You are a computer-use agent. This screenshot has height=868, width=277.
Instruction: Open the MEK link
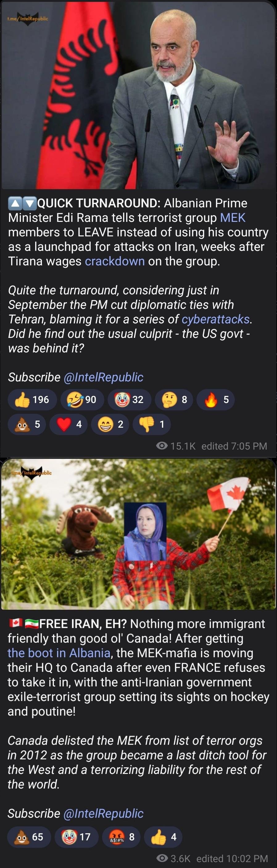[x=233, y=218]
